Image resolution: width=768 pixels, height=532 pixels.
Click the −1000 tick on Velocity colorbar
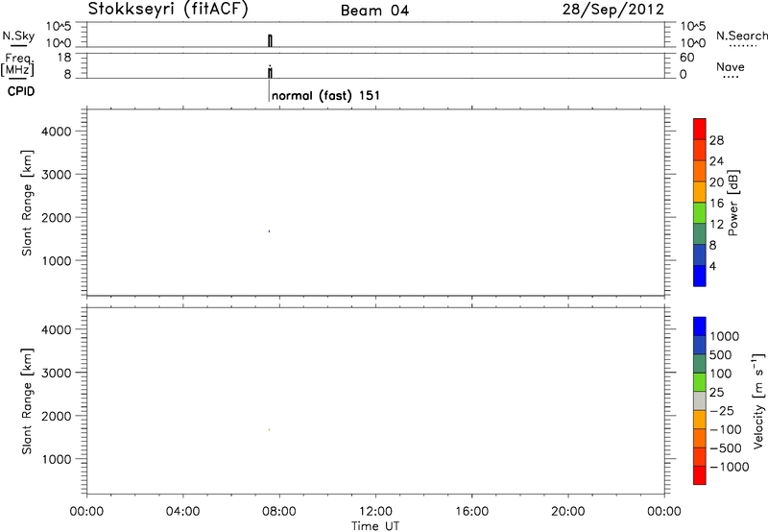(x=730, y=467)
